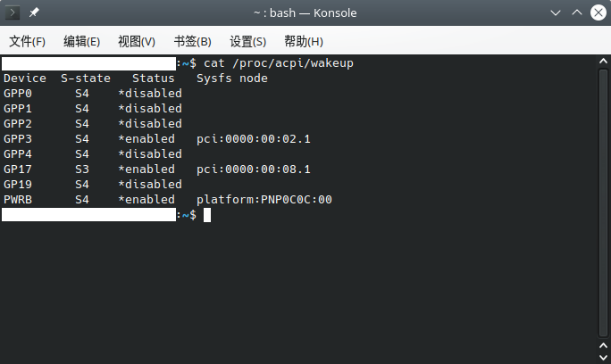This screenshot has width=611, height=364.
Task: Maximize the Konsole window with the up chevron
Action: click(577, 12)
